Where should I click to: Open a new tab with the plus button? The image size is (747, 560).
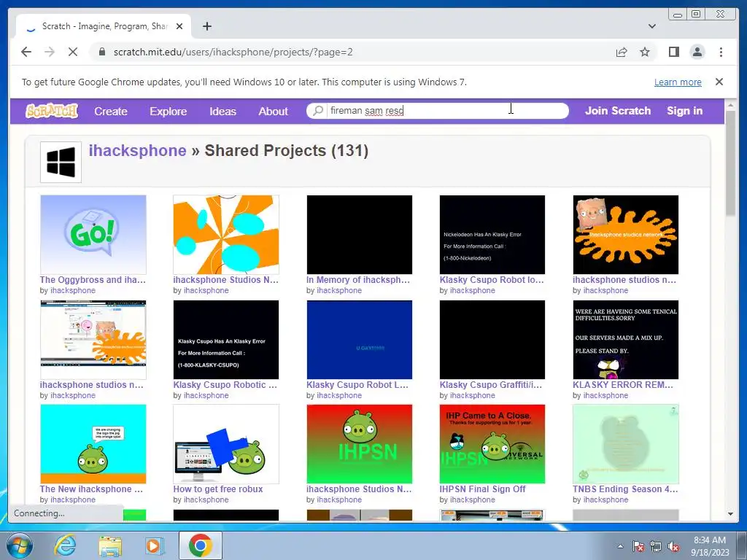[206, 26]
